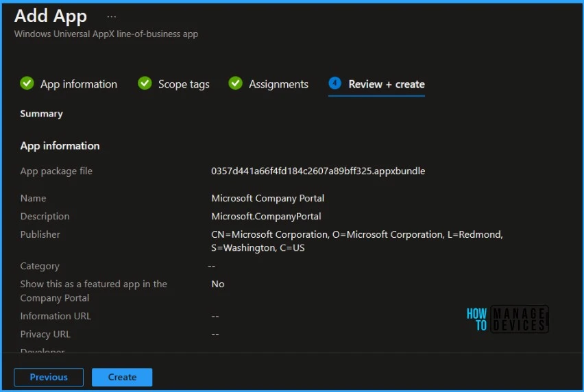The image size is (584, 392).
Task: Click the Scope tags green checkmark icon
Action: (145, 83)
